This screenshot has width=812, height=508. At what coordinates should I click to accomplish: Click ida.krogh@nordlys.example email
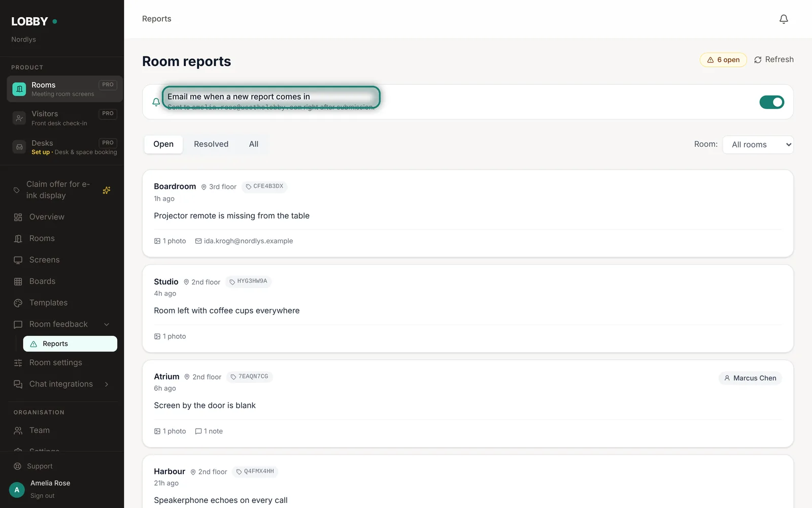pos(244,241)
